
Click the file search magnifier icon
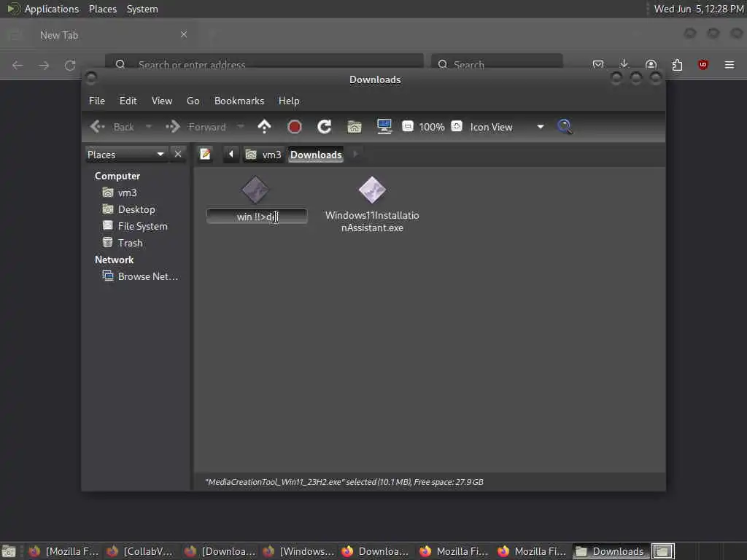point(565,127)
